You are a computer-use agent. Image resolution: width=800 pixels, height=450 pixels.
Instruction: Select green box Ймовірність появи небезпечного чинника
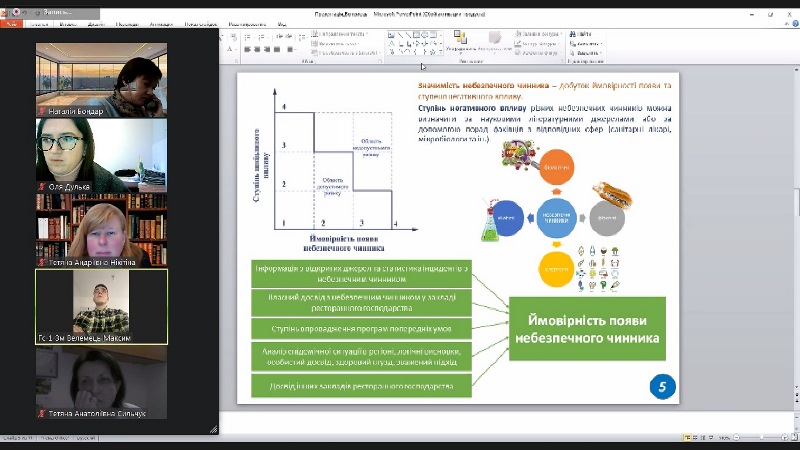(x=587, y=329)
